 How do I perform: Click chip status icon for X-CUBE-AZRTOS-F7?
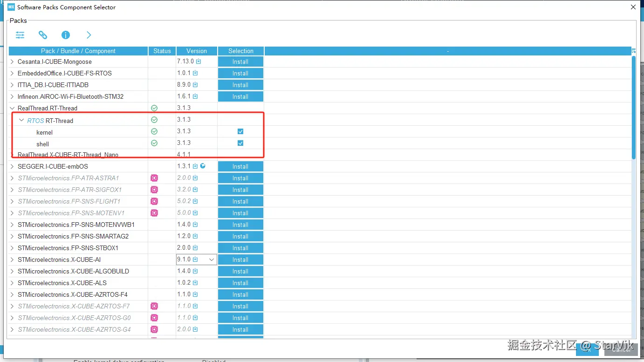tap(154, 306)
